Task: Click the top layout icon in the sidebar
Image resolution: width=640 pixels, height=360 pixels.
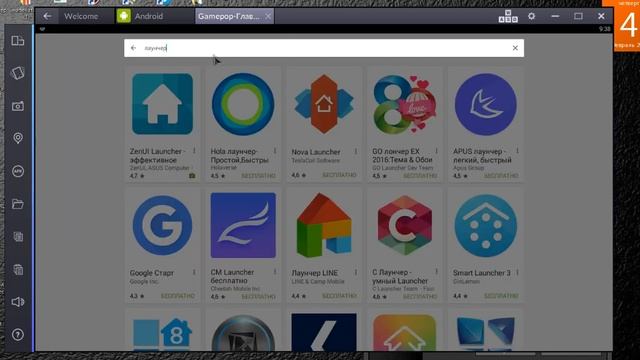Action: [x=18, y=41]
